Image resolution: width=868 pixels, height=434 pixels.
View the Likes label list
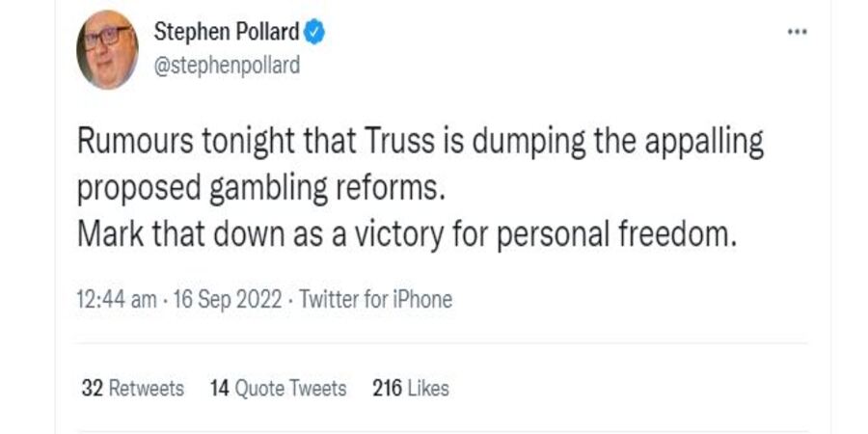point(428,389)
